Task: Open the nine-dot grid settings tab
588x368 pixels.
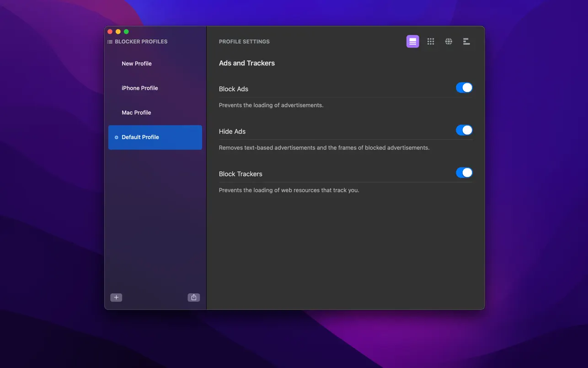Action: (x=431, y=42)
